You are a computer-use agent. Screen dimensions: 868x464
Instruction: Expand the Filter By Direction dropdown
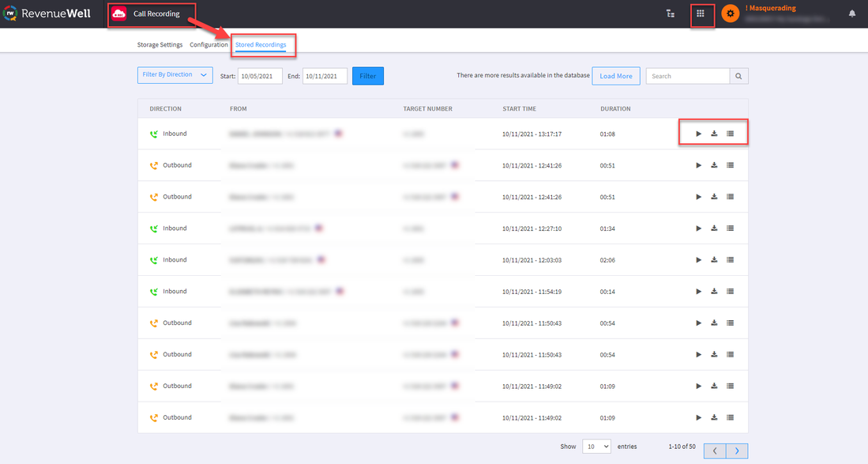pyautogui.click(x=175, y=75)
